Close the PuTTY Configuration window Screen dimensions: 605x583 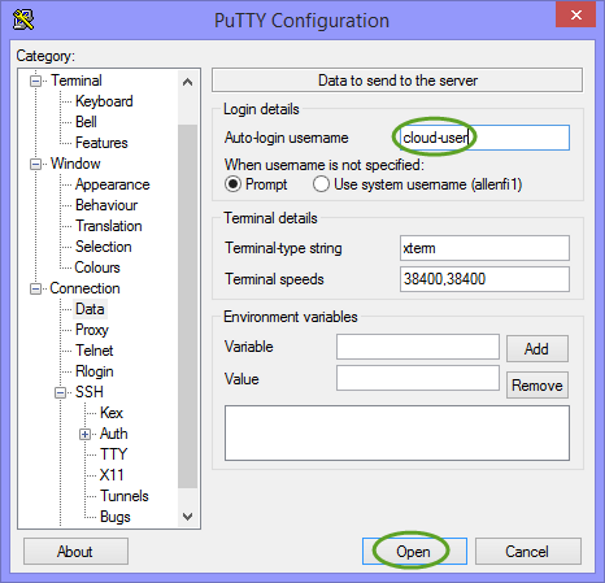pyautogui.click(x=575, y=15)
